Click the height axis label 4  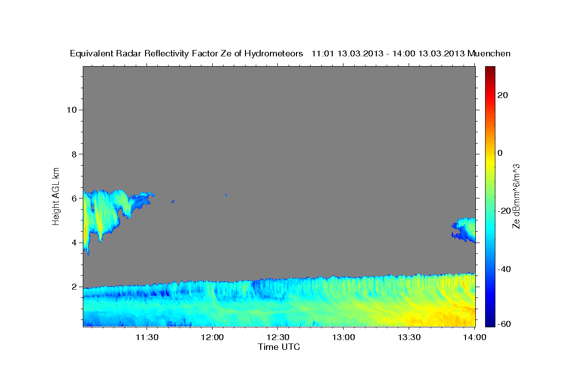73,243
